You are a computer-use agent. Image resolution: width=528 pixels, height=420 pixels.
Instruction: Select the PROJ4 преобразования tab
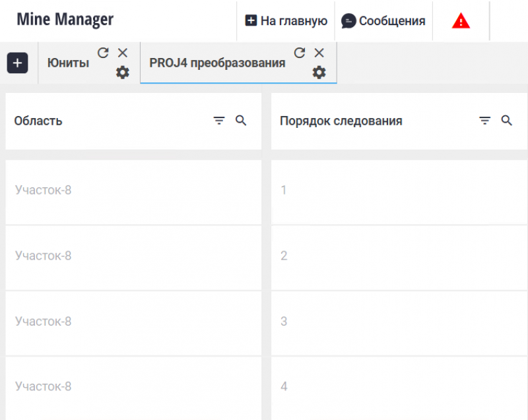coord(217,63)
